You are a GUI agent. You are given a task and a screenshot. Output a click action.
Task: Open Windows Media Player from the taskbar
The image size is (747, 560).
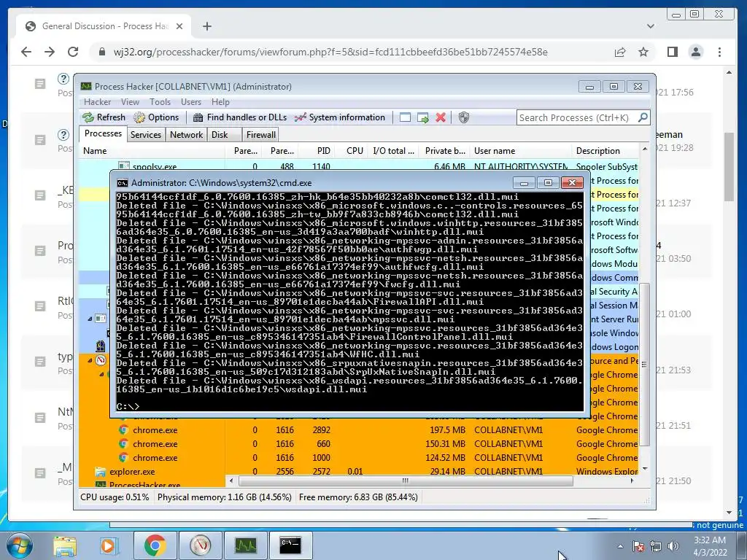[108, 545]
